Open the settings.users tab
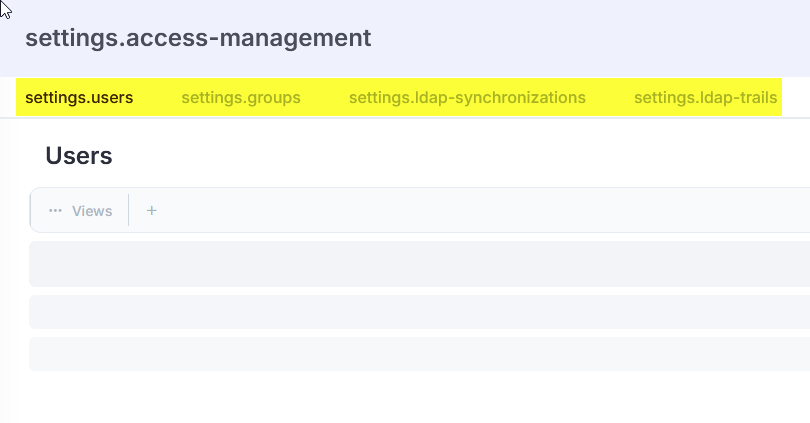The image size is (810, 423). (79, 98)
